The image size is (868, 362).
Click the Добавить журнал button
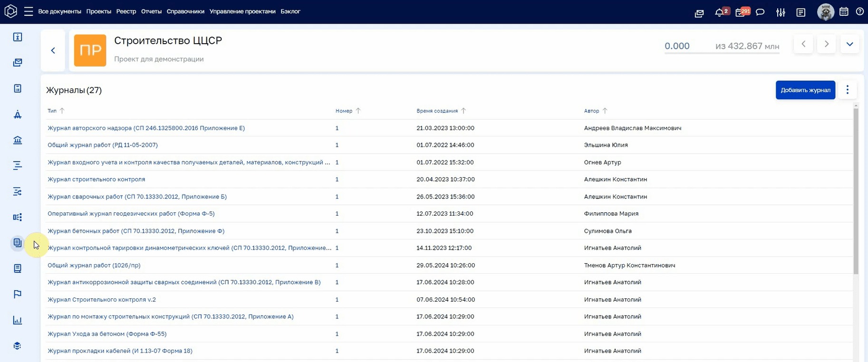[805, 90]
